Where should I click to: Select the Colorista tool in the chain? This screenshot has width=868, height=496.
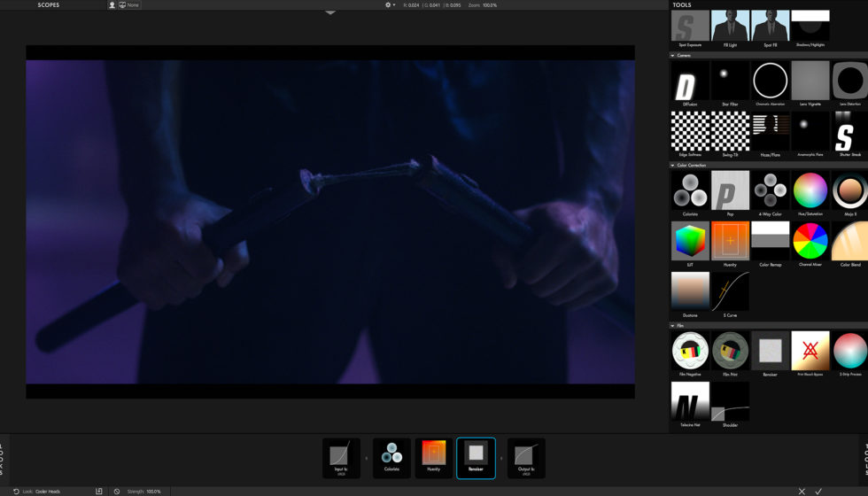391,457
